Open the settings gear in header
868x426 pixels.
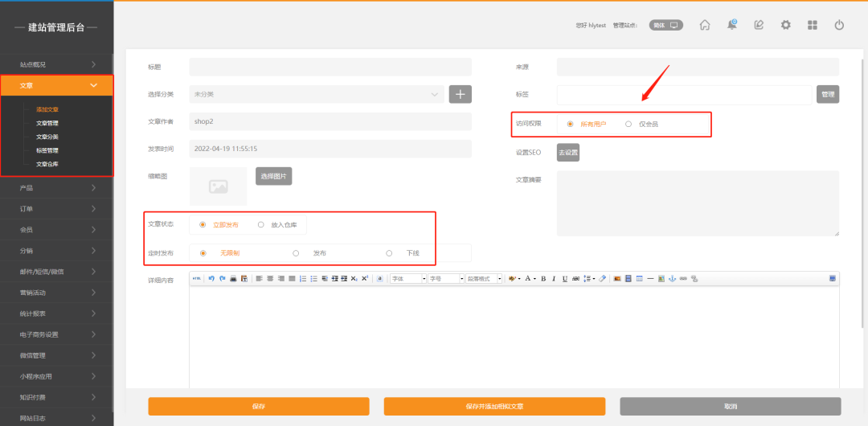[786, 25]
